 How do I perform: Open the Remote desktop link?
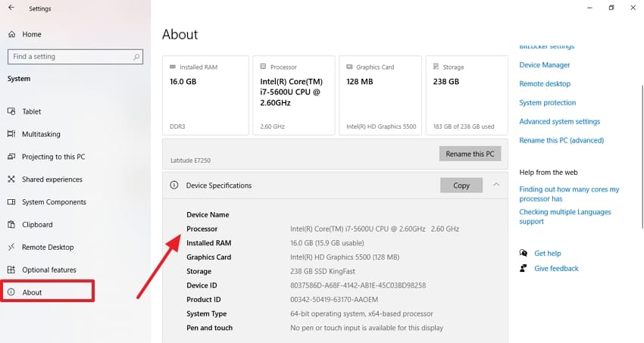545,84
